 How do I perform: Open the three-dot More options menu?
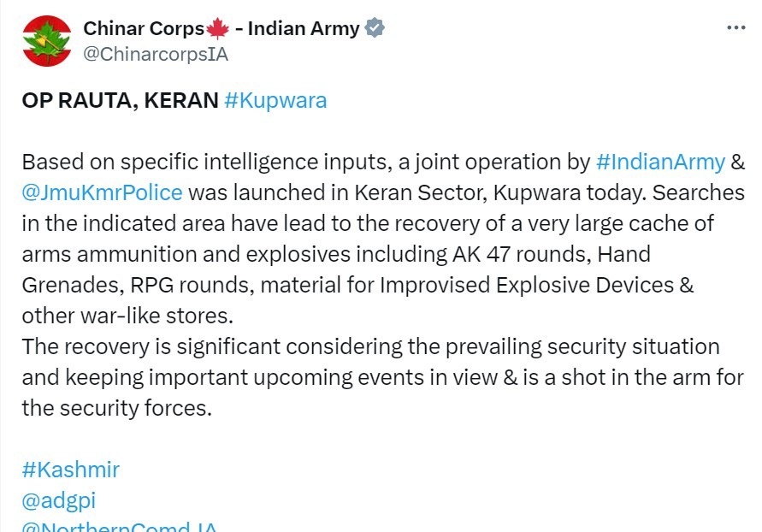(x=735, y=27)
